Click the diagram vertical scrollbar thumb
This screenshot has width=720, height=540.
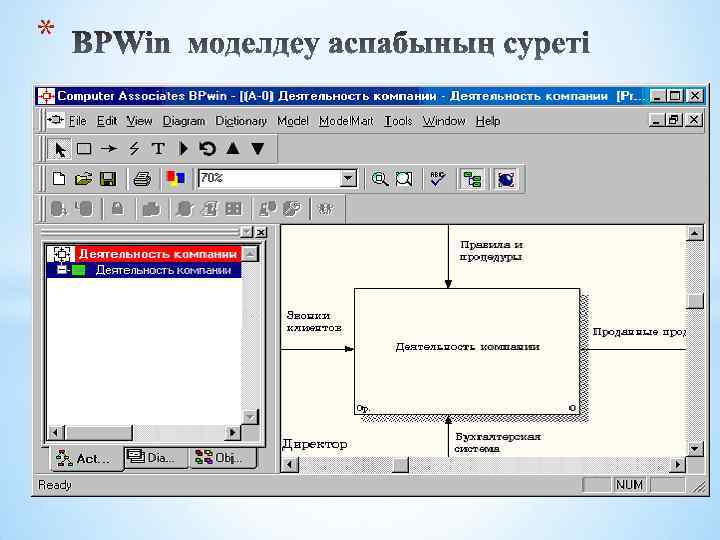click(x=695, y=301)
